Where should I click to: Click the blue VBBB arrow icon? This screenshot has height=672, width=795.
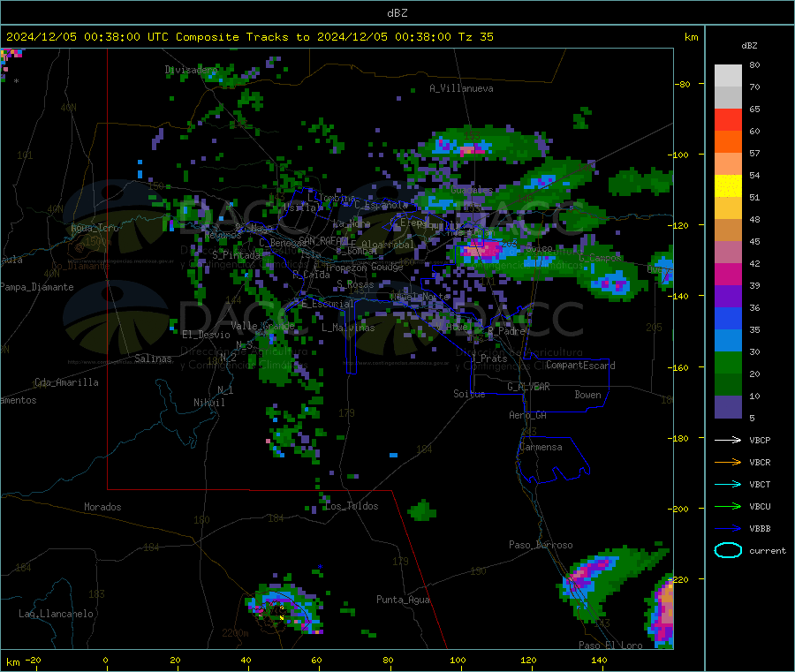pyautogui.click(x=728, y=528)
